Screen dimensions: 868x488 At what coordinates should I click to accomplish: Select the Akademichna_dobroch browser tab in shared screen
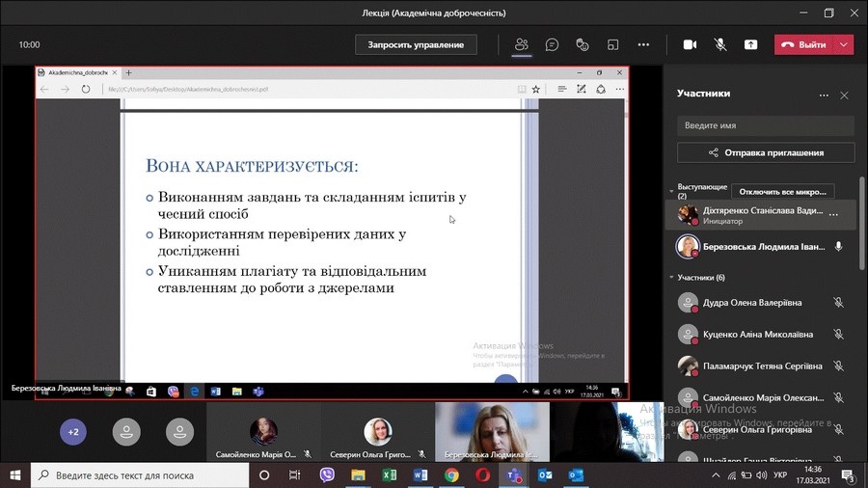pos(77,72)
